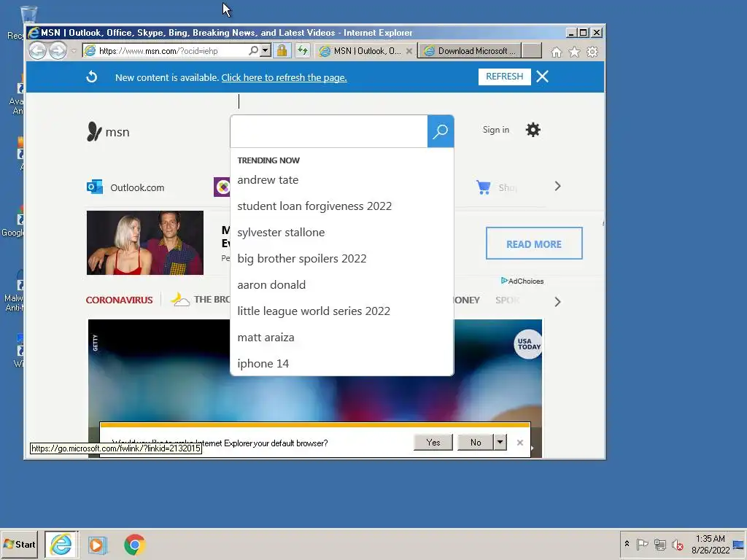
Task: Open the Windows Start button
Action: (x=19, y=544)
